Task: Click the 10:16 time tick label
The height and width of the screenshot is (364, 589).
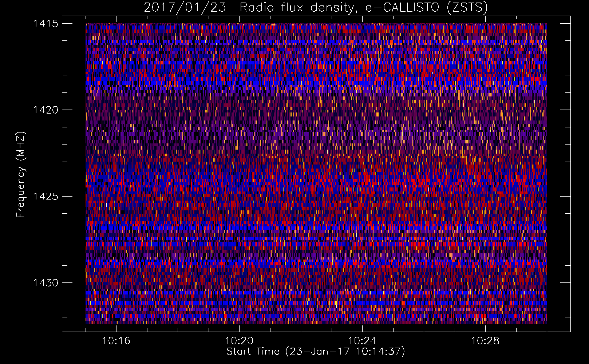Action: [x=116, y=341]
